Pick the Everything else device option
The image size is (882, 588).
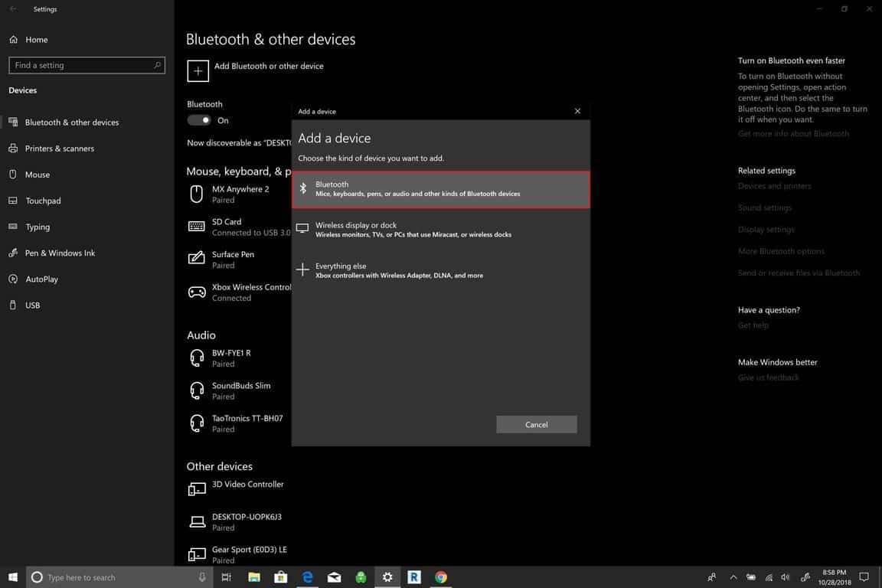coord(440,271)
